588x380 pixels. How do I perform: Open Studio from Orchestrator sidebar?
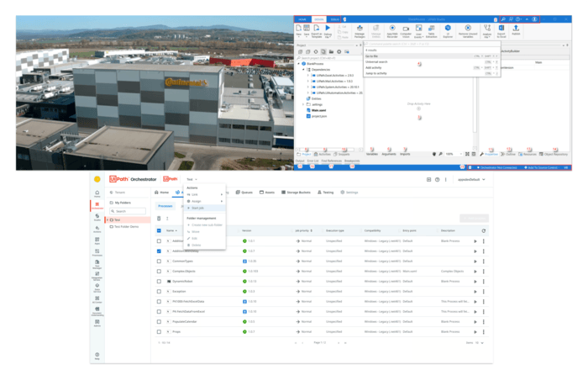97,218
